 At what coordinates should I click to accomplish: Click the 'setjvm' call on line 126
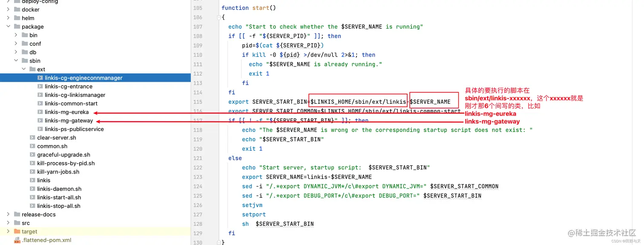[252, 205]
